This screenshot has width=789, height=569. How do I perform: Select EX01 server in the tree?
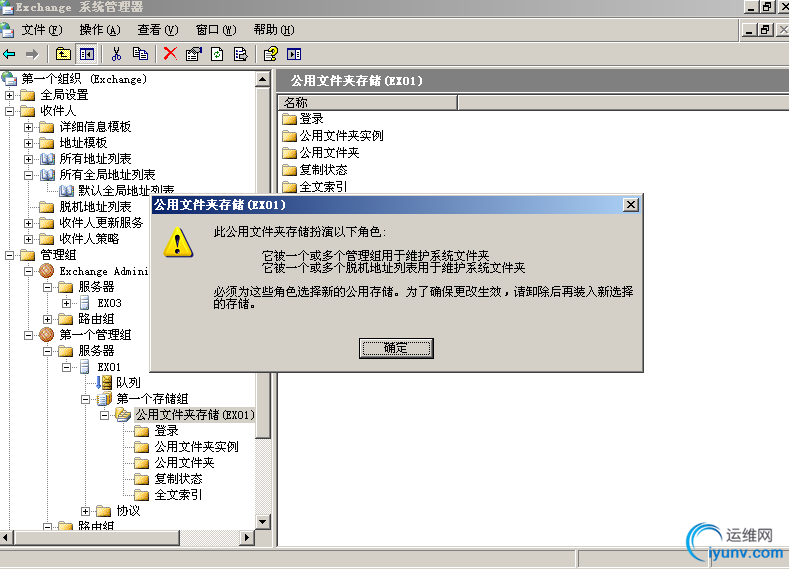point(109,367)
